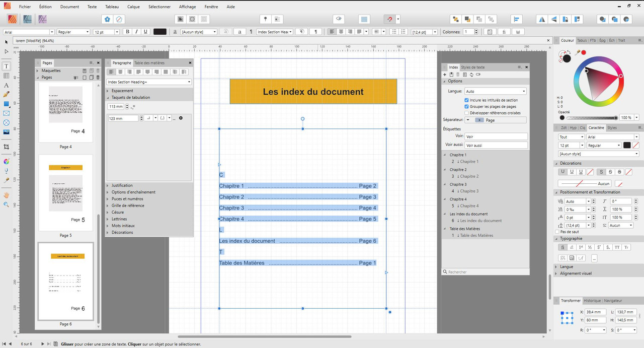Toggle first underline U decoration button

point(563,172)
